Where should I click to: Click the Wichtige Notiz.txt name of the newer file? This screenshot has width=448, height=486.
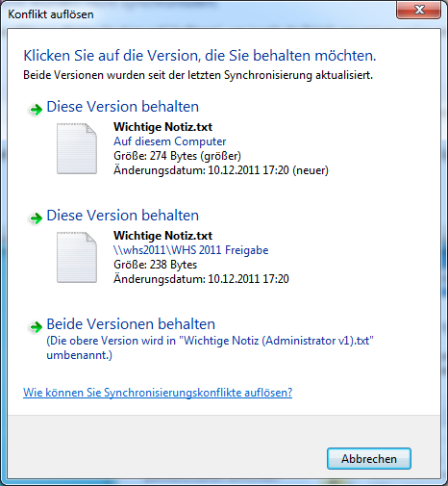(162, 127)
